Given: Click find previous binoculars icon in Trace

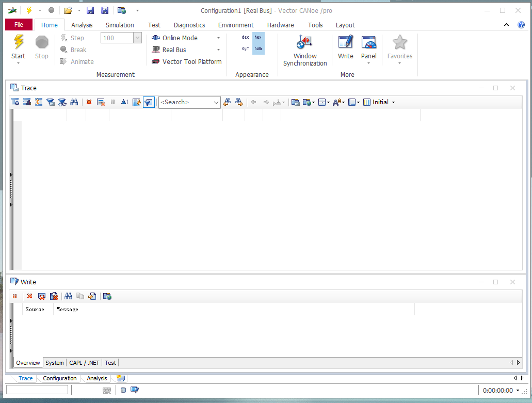Looking at the screenshot, I should 227,102.
